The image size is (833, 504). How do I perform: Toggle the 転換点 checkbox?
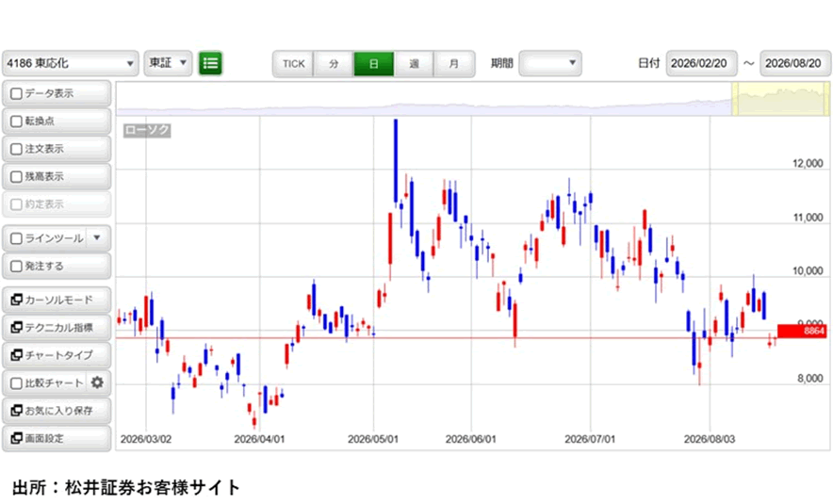(x=16, y=122)
